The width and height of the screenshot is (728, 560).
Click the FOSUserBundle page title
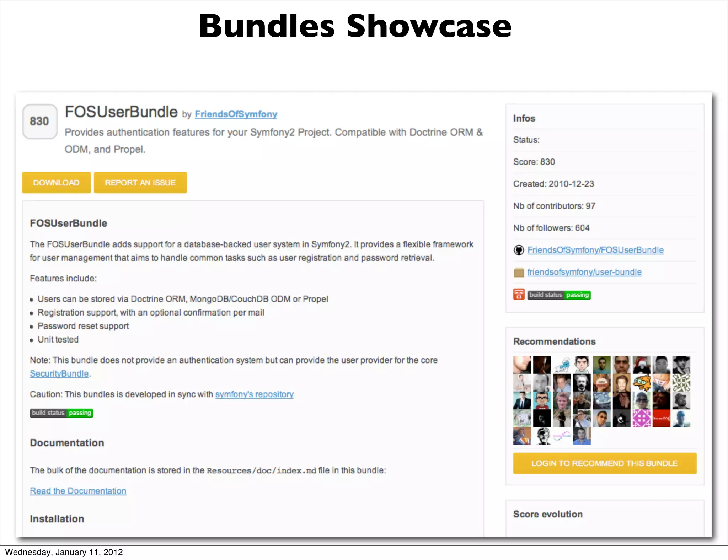coord(121,112)
